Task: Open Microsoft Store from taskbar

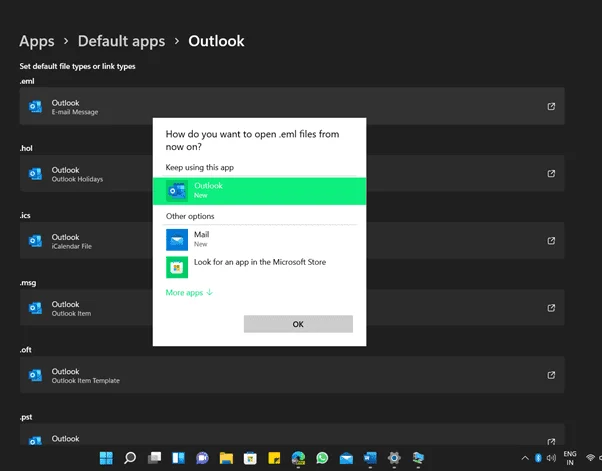Action: pos(250,458)
